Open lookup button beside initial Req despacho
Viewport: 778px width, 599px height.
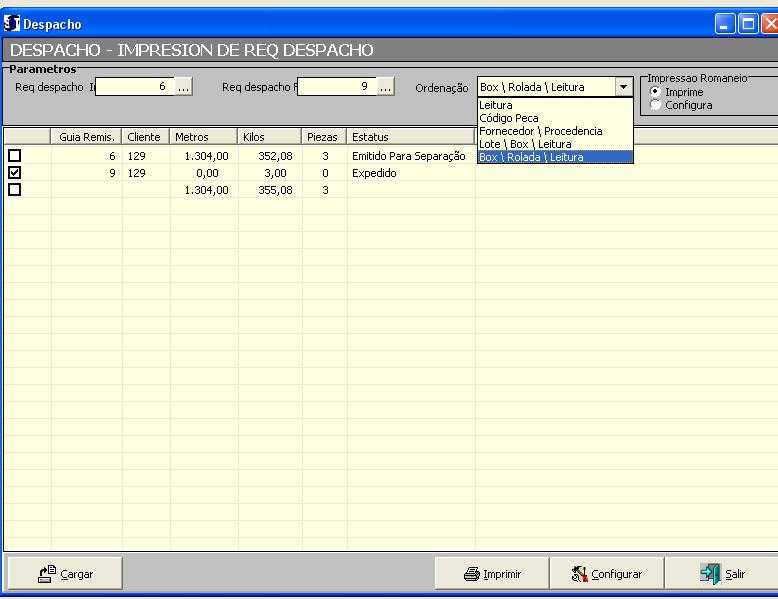tap(183, 88)
